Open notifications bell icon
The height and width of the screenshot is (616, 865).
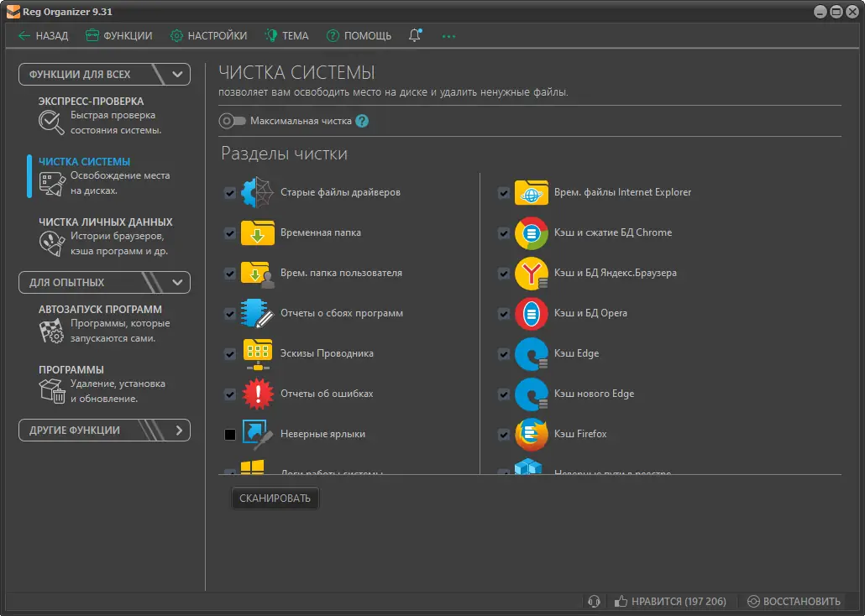coord(415,35)
